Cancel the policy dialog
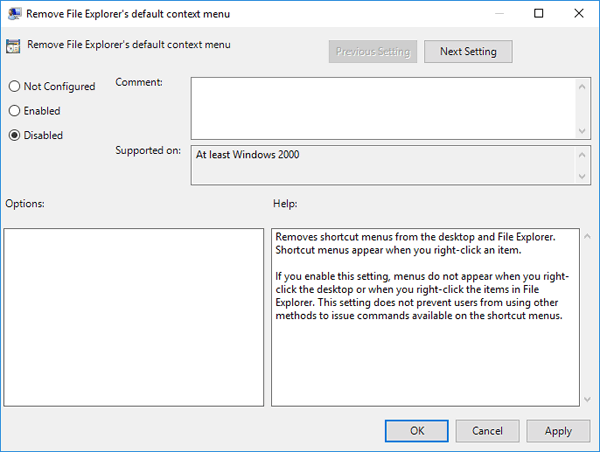The image size is (600, 452). 487,430
